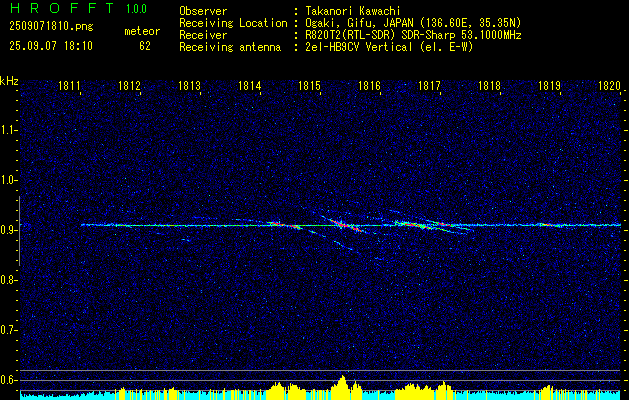Click the 1815 time marker
Screen dimensions: 629x400
(x=310, y=85)
